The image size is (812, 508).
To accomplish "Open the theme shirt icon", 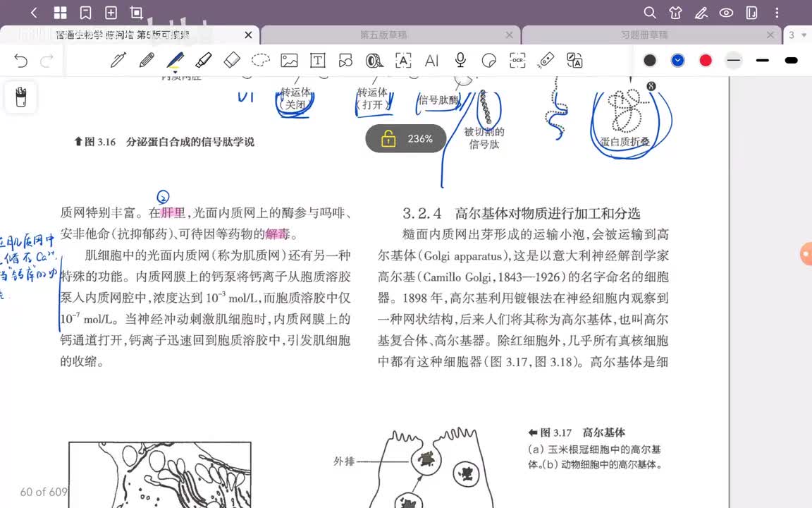I will click(675, 13).
